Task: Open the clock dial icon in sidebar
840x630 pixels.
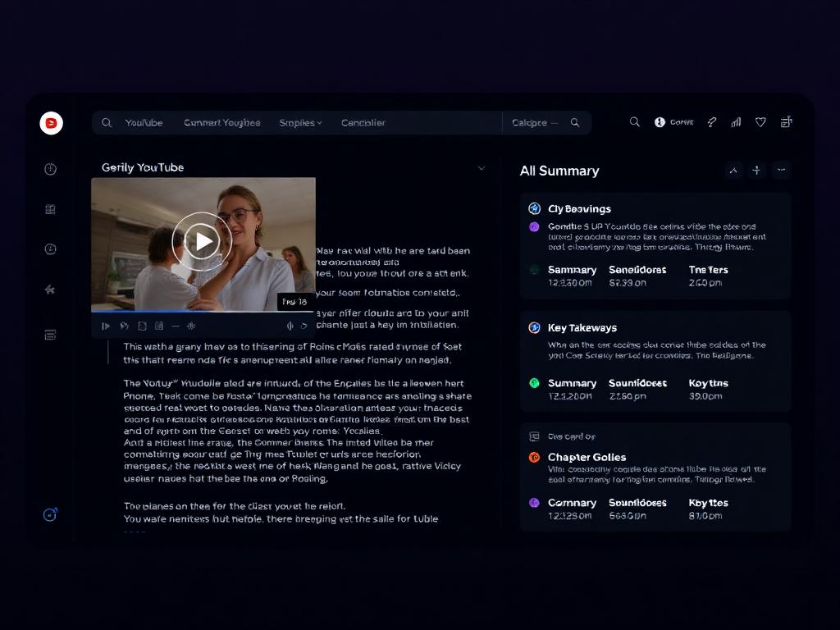Action: (50, 169)
